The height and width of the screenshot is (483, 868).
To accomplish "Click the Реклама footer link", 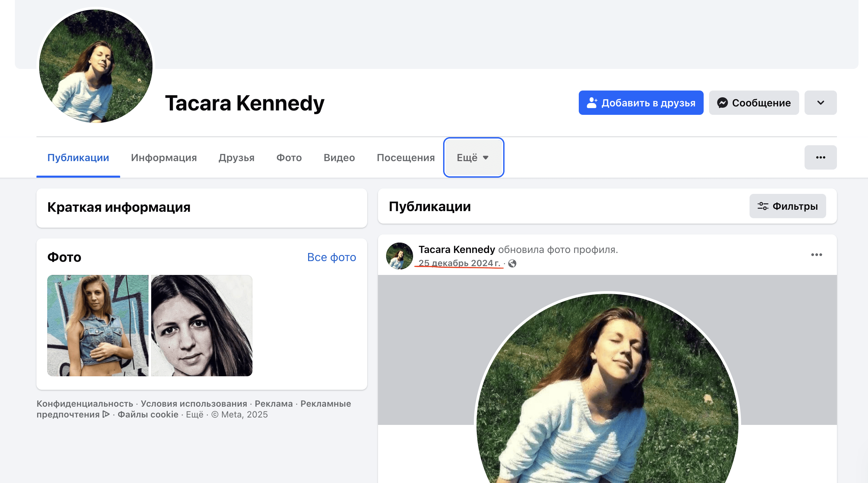I will coord(274,404).
